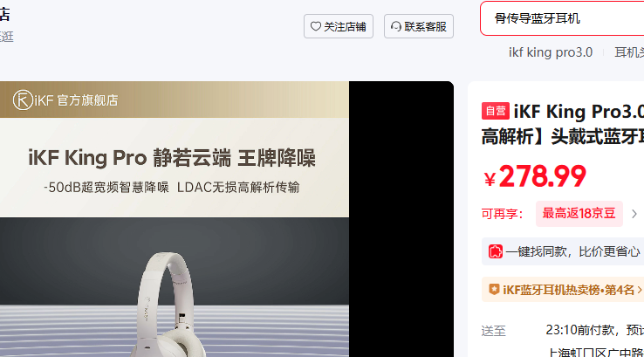Click the yen symbol next to the price

tap(490, 180)
